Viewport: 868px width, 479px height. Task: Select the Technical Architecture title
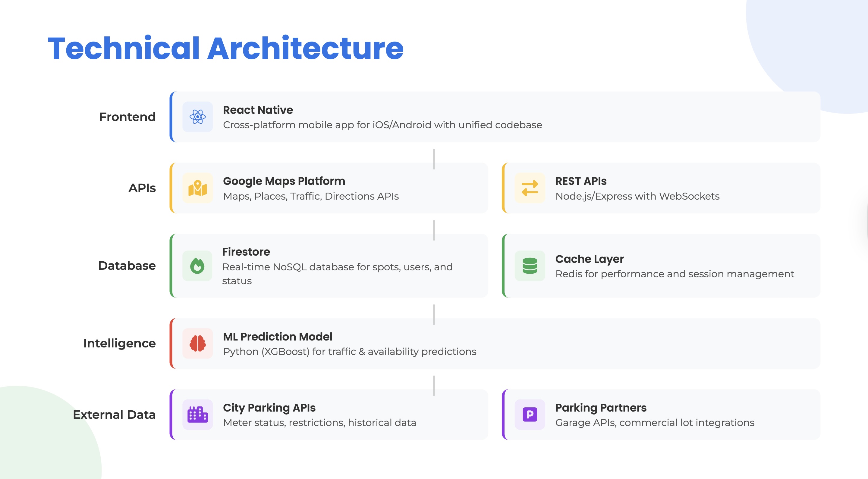pyautogui.click(x=226, y=48)
